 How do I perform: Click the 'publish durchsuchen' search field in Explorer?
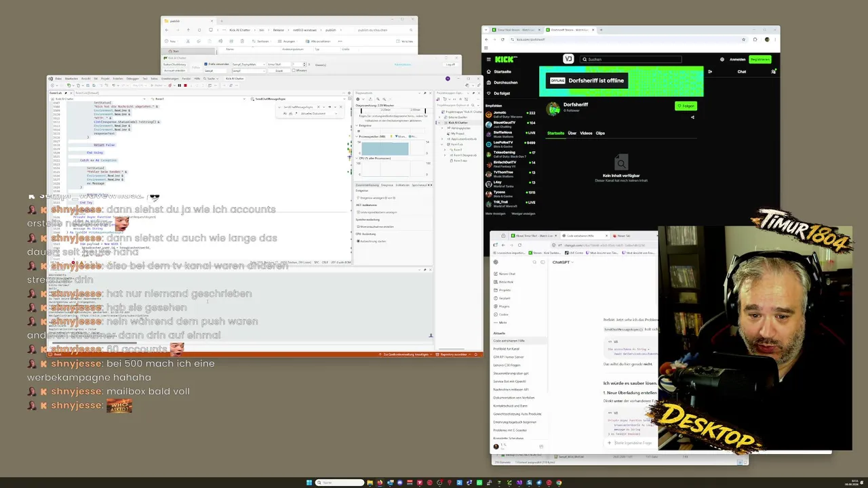(384, 30)
